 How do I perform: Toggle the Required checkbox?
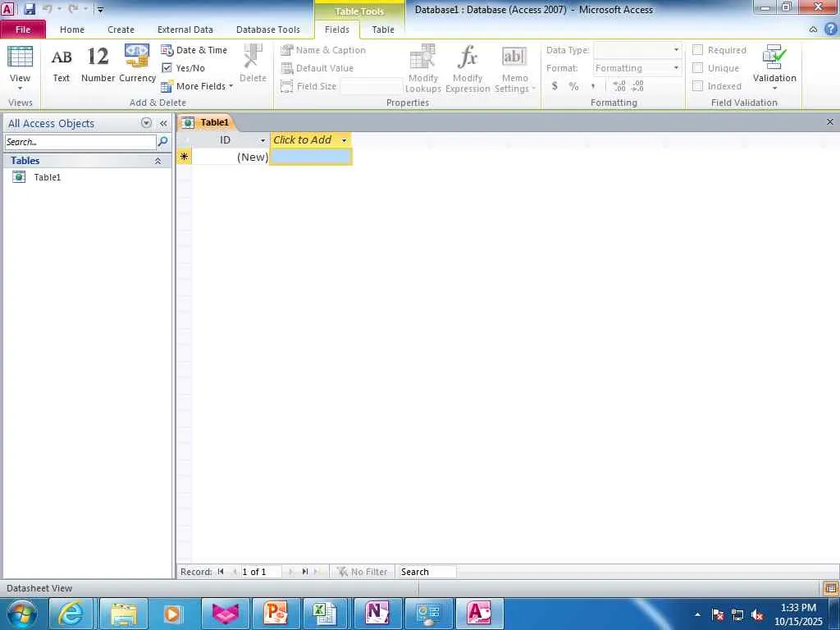[x=697, y=50]
